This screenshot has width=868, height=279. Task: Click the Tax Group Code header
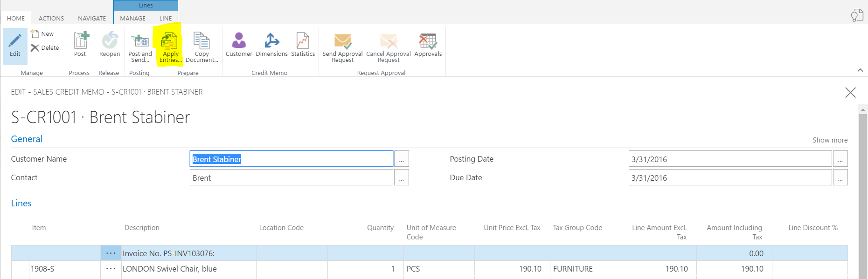[577, 228]
